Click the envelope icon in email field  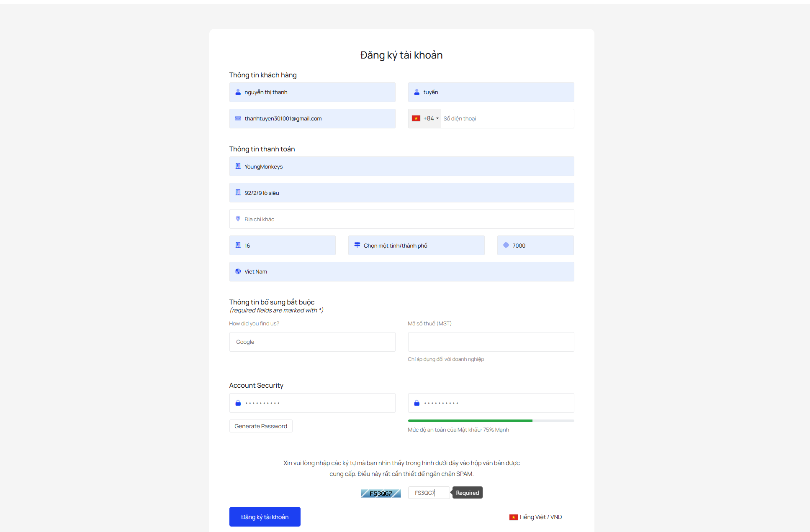coord(238,118)
